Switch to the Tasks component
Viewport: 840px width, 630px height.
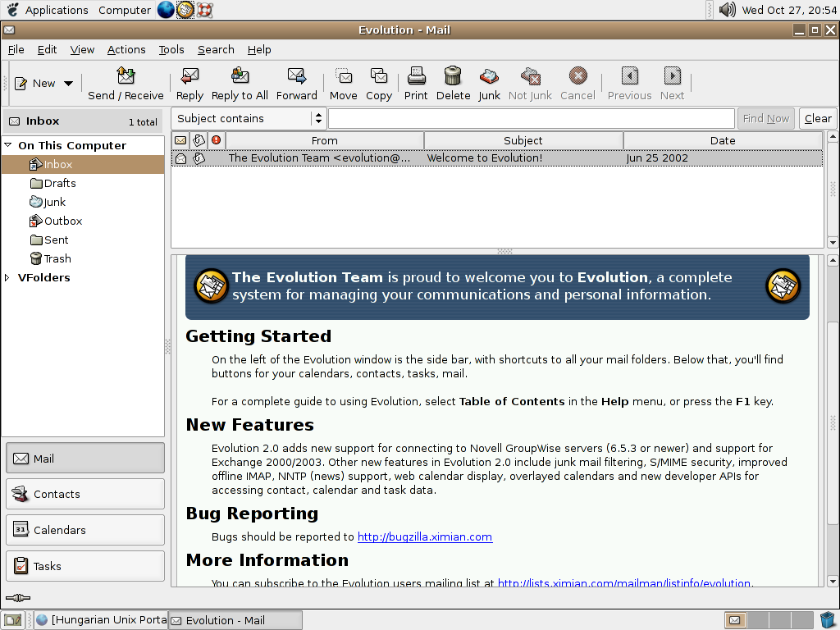coord(85,566)
